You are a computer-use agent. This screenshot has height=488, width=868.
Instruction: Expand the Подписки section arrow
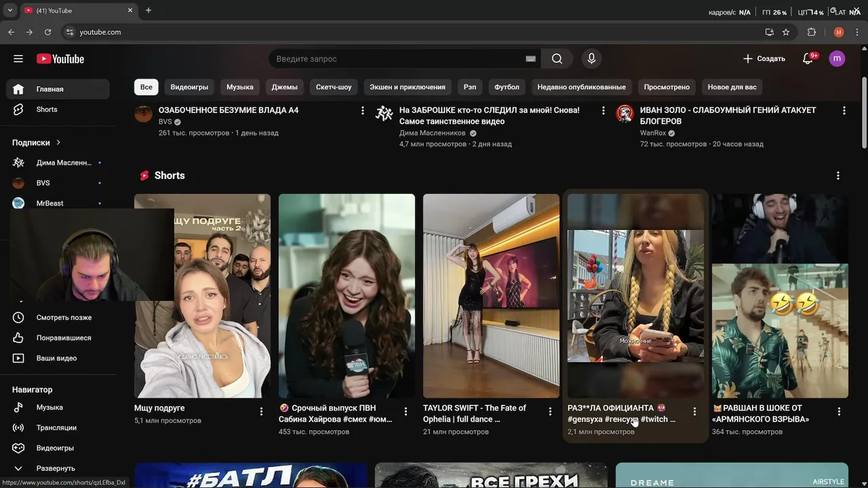click(58, 142)
